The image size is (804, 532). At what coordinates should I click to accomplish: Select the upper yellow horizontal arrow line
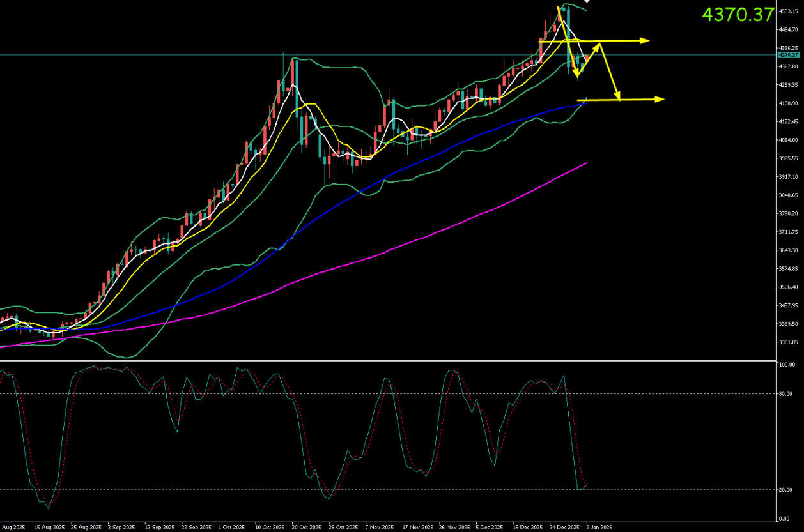pyautogui.click(x=614, y=41)
